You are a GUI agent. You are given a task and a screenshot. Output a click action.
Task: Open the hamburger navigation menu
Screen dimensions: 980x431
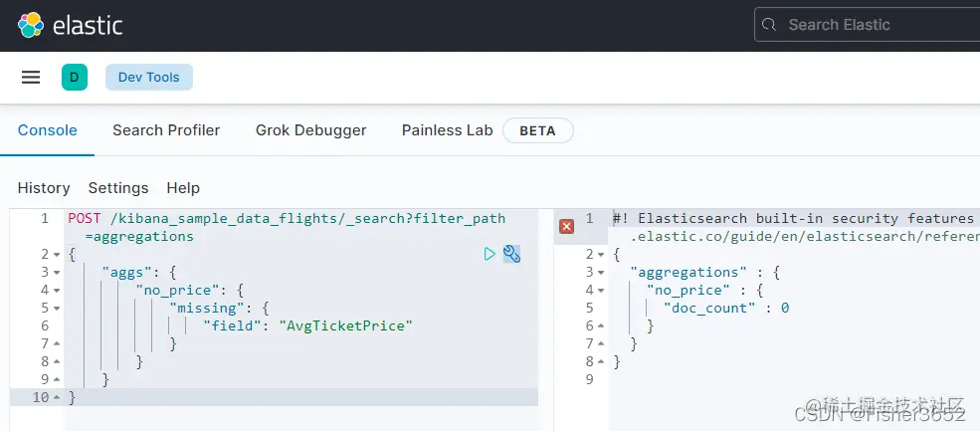[x=31, y=77]
